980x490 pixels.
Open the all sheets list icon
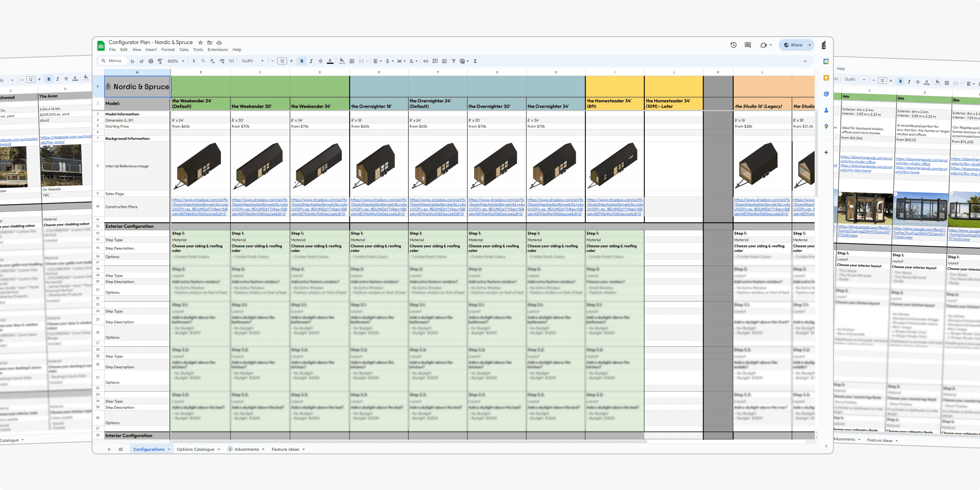coord(120,449)
